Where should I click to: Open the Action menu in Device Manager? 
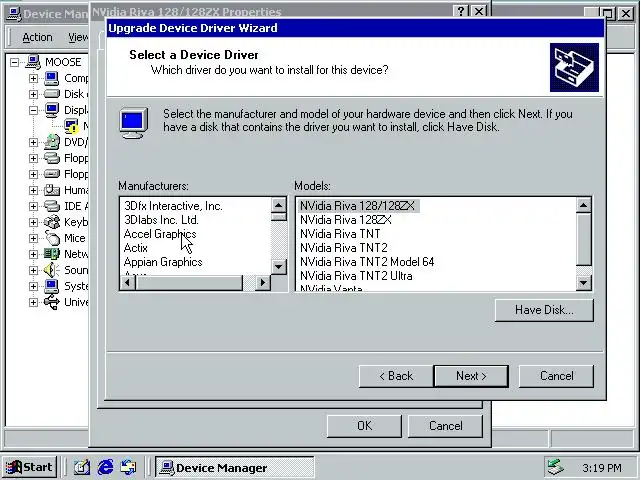click(37, 37)
